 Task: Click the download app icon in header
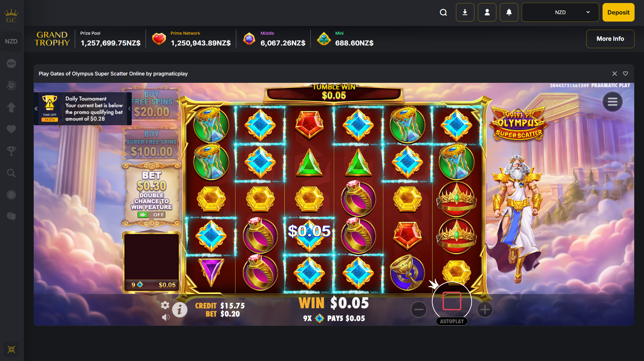(x=465, y=12)
